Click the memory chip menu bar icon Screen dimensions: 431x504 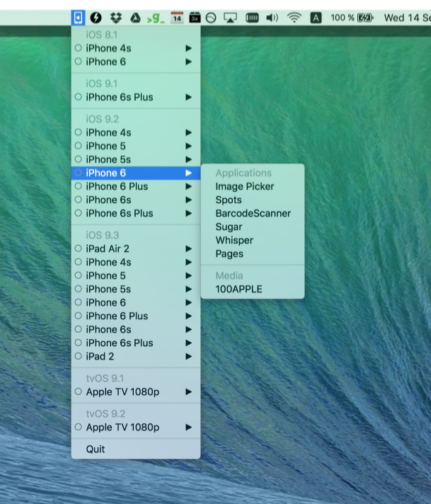coord(252,18)
